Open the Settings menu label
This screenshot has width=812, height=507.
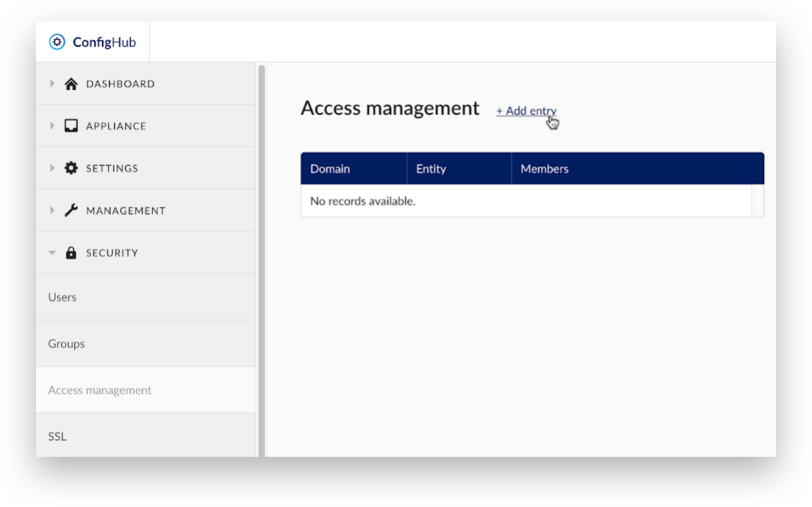point(112,168)
